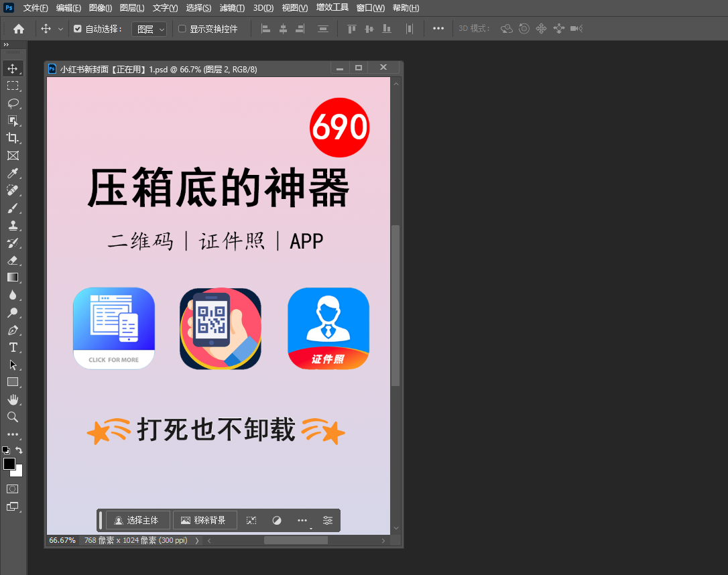Set the background color swatch

[x=19, y=473]
